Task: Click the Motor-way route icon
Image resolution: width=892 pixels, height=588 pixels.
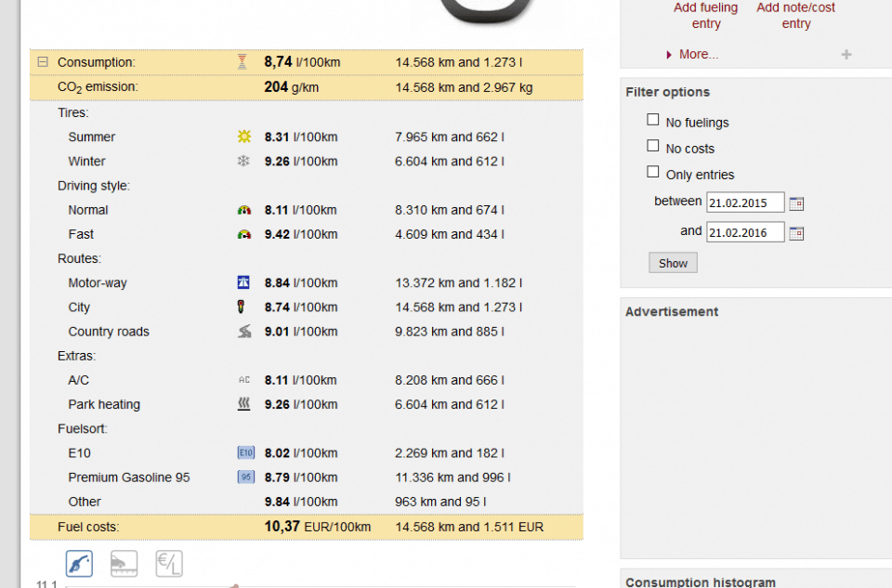Action: 243,282
